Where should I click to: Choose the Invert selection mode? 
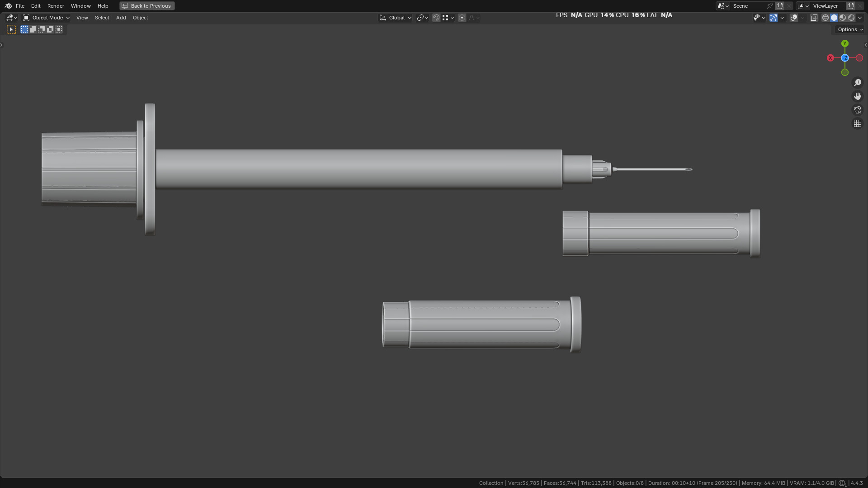pos(50,29)
